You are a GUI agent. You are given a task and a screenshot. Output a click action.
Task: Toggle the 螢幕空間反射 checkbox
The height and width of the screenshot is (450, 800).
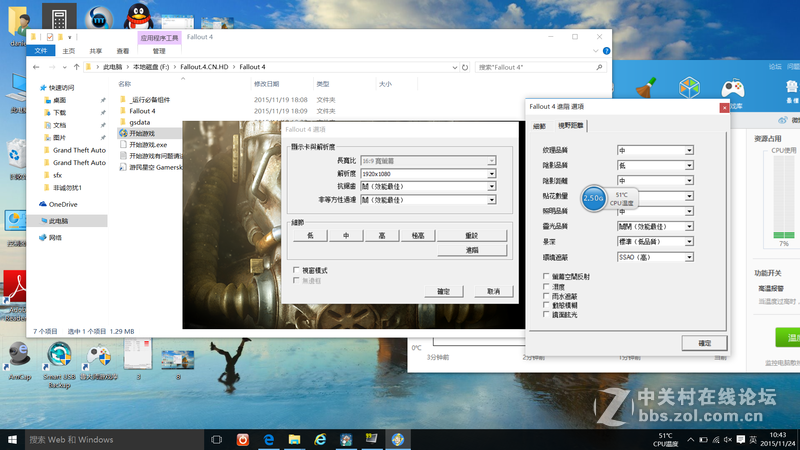(545, 276)
